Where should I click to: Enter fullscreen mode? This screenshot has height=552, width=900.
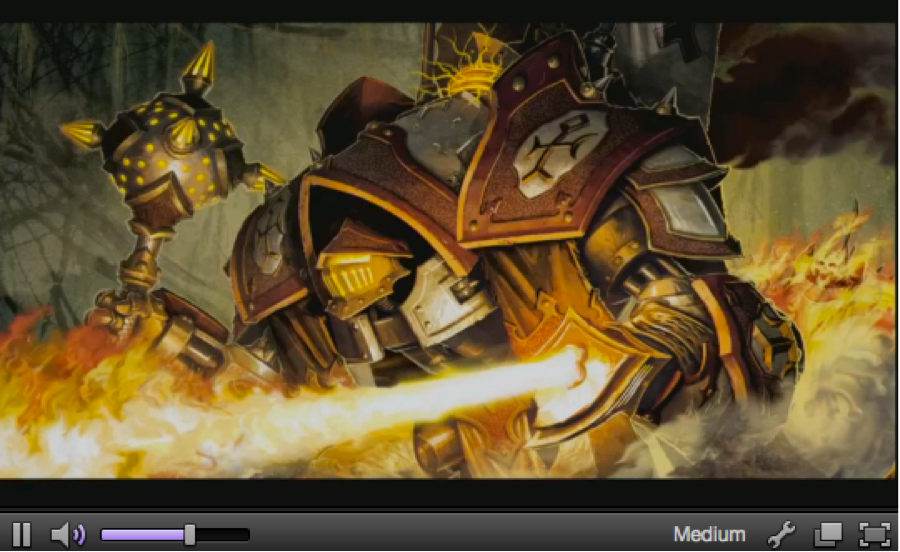click(874, 534)
